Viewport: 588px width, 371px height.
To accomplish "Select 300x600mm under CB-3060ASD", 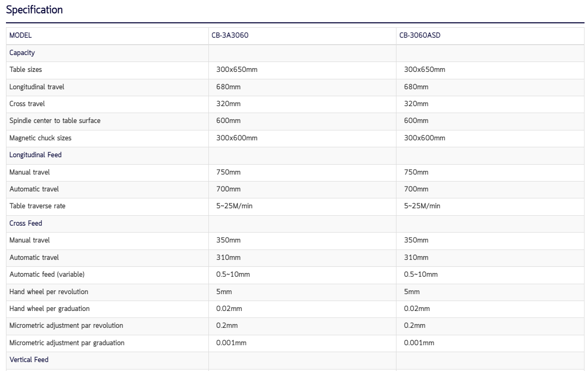I will click(424, 138).
